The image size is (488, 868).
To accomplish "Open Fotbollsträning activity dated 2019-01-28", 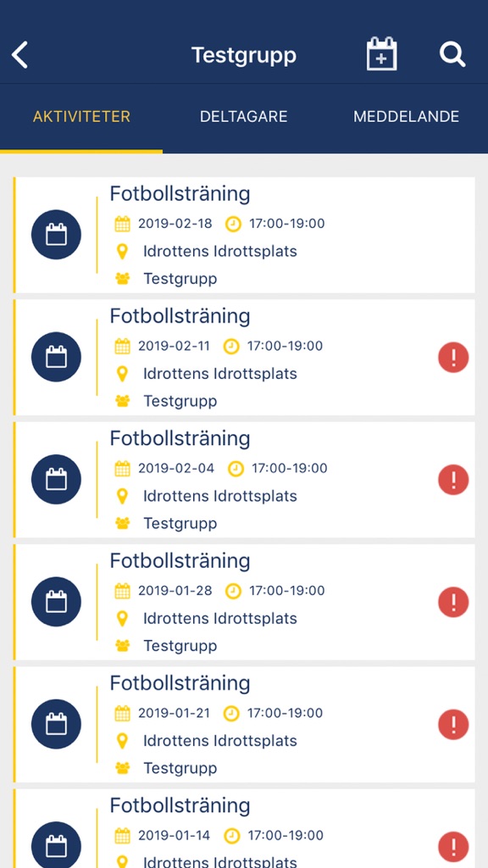I will tap(244, 602).
